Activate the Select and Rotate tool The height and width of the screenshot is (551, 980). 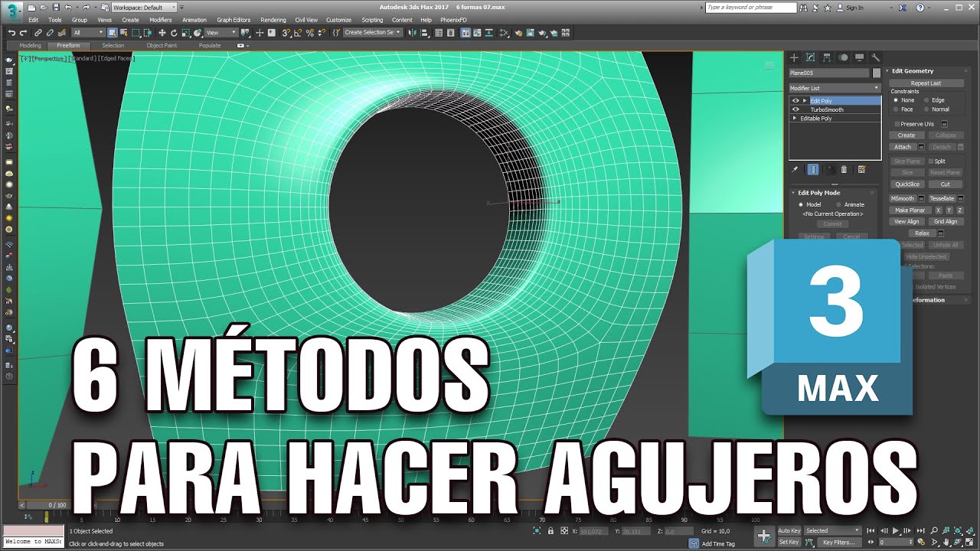pos(174,33)
